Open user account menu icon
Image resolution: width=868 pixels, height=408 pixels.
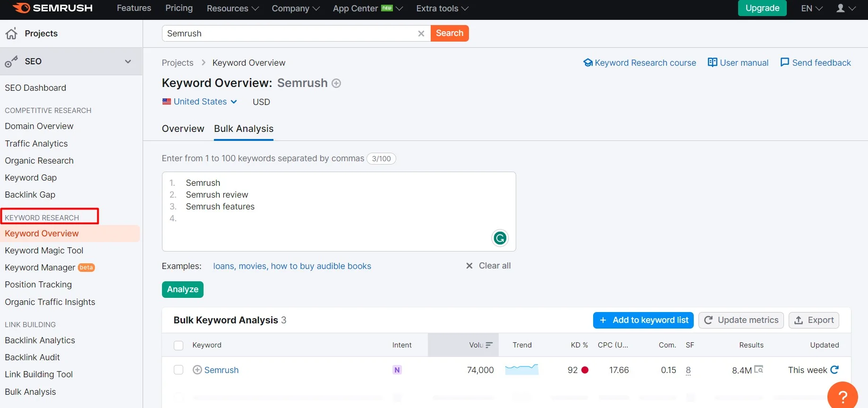[x=841, y=8]
